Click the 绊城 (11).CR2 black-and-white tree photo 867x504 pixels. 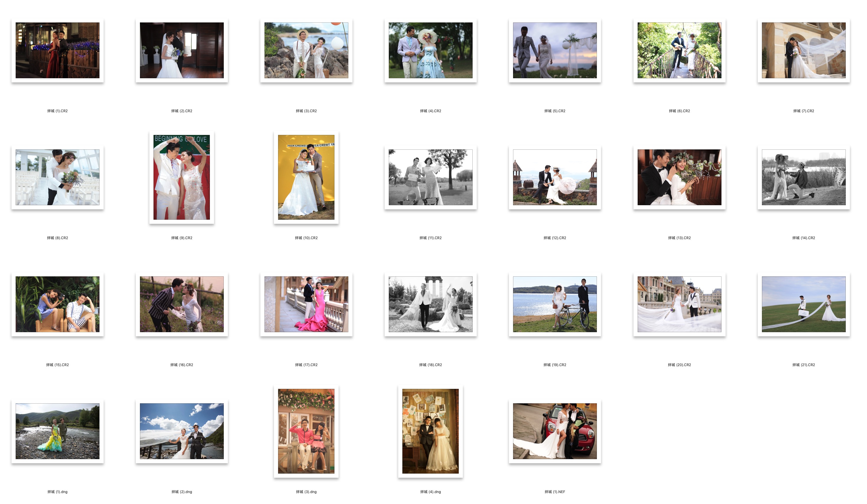point(430,177)
